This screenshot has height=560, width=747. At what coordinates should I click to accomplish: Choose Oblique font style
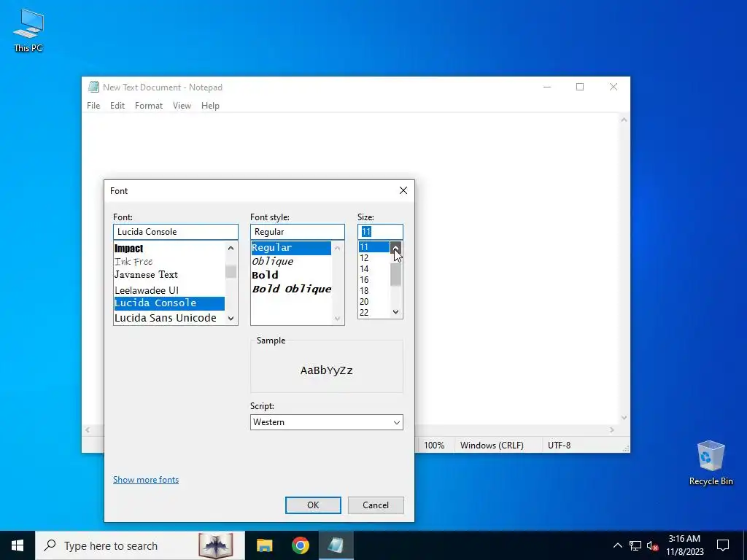coord(291,262)
